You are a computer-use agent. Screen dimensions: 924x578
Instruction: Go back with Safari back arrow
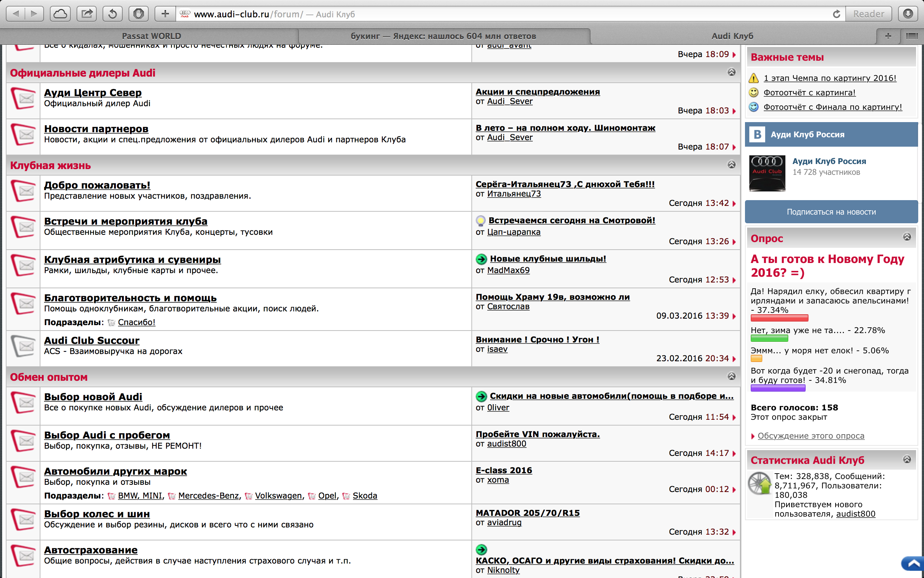click(16, 14)
